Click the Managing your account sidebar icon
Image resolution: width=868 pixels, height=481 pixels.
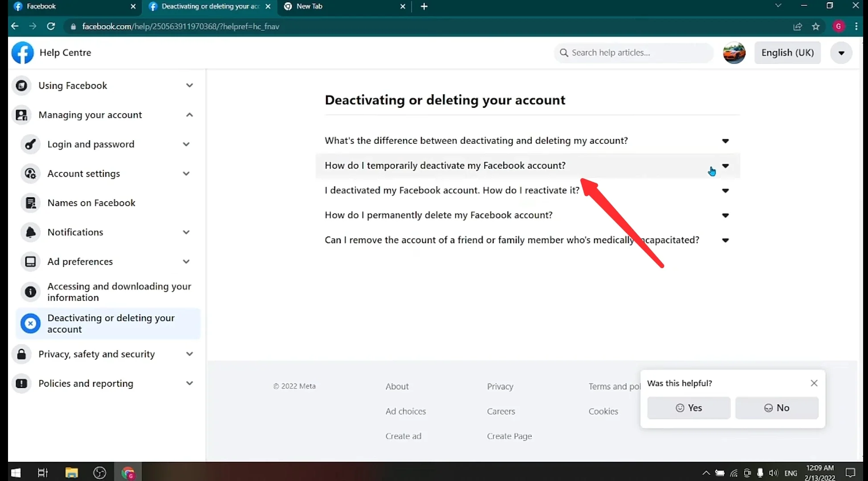click(x=22, y=114)
